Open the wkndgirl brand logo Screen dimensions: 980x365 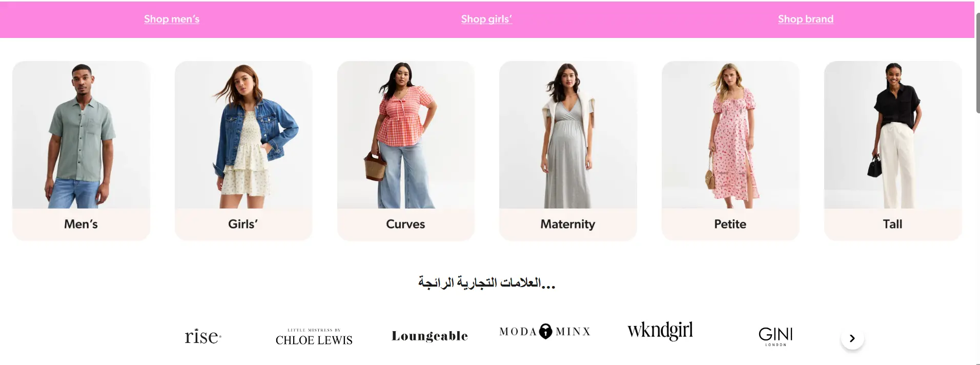coord(660,330)
